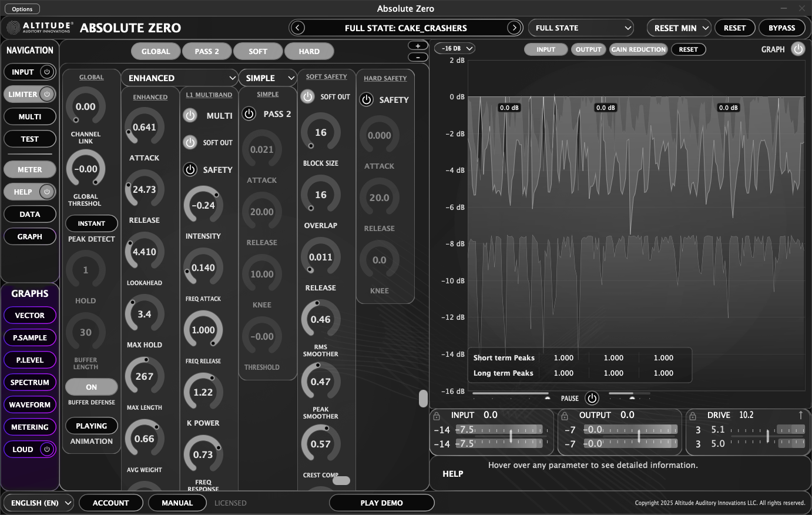Enable the LOUD graph power icon
Screen dimensions: 812x515
coord(46,449)
